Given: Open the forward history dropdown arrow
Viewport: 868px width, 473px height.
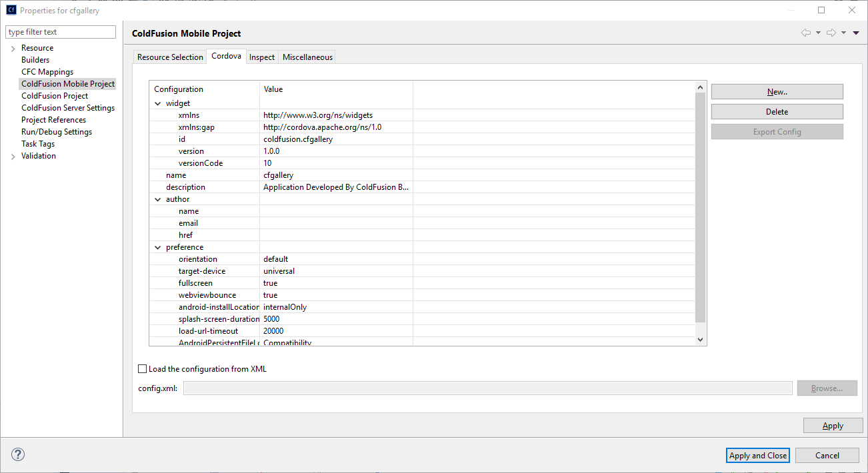Looking at the screenshot, I should [843, 33].
